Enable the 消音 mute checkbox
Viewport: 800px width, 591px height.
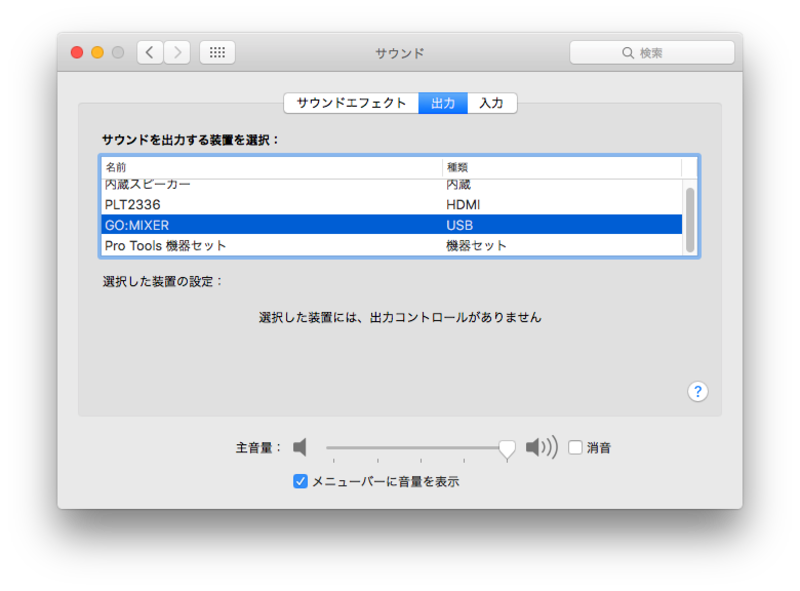pyautogui.click(x=575, y=447)
